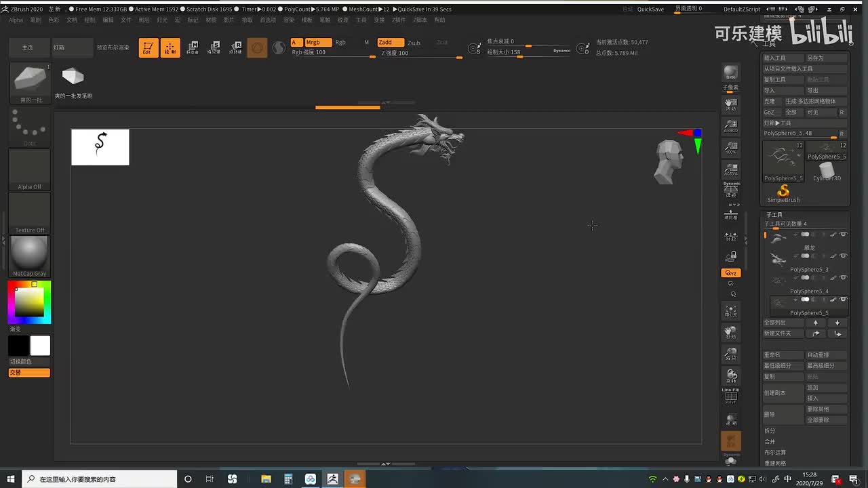
Task: Open the 渲染 menu
Action: (x=289, y=20)
